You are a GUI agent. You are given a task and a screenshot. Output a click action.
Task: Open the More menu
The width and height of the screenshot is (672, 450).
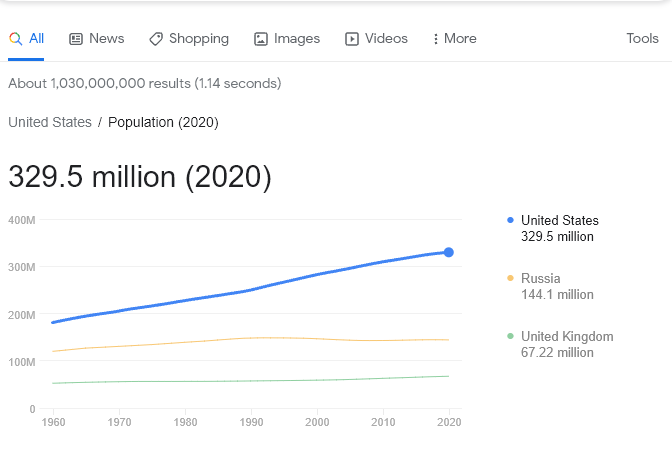pyautogui.click(x=454, y=39)
